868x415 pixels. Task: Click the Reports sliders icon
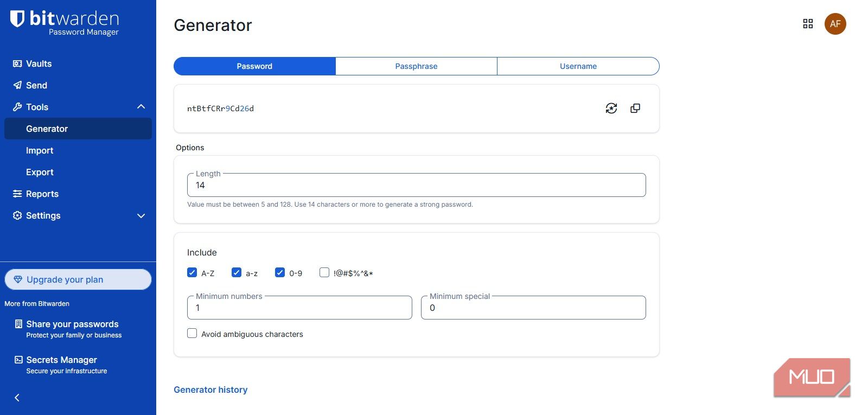point(17,194)
